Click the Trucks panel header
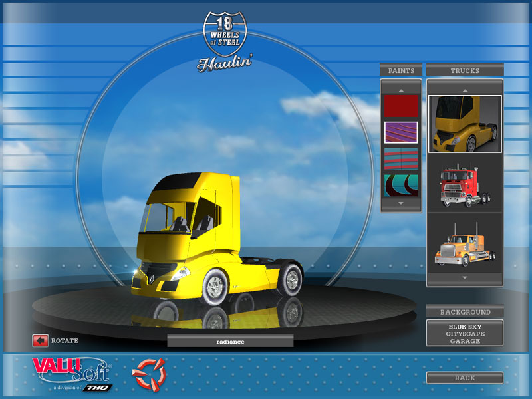 [x=465, y=70]
